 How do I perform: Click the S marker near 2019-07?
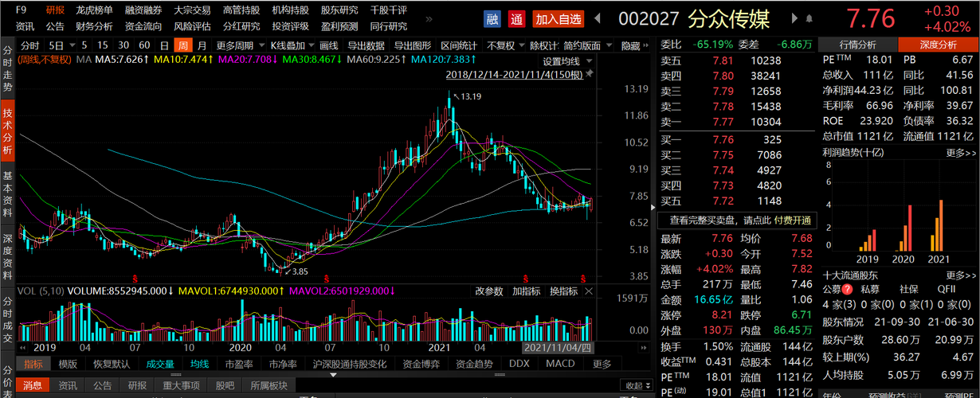point(135,278)
